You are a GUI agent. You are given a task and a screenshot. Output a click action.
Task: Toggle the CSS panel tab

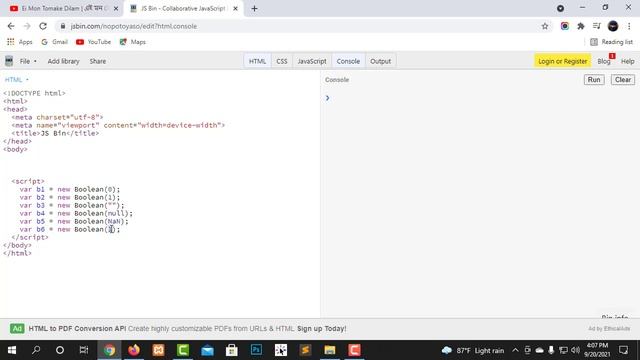[x=282, y=61]
